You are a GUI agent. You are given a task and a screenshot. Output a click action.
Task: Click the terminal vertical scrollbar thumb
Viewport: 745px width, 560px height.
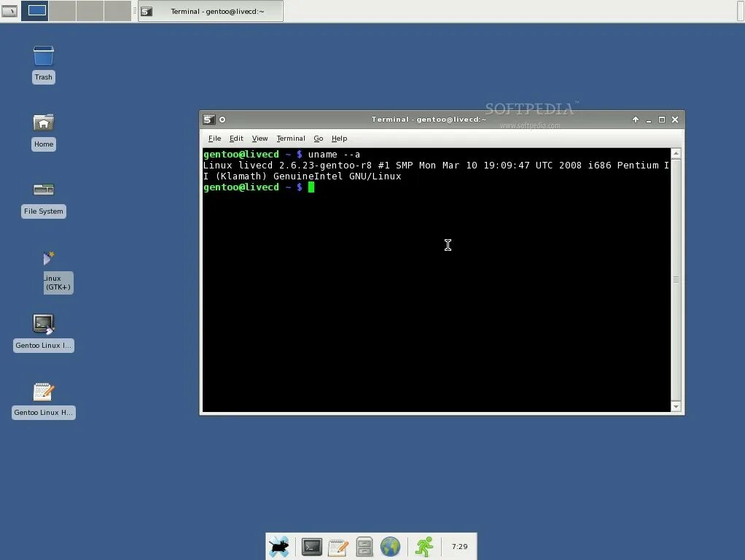point(676,280)
